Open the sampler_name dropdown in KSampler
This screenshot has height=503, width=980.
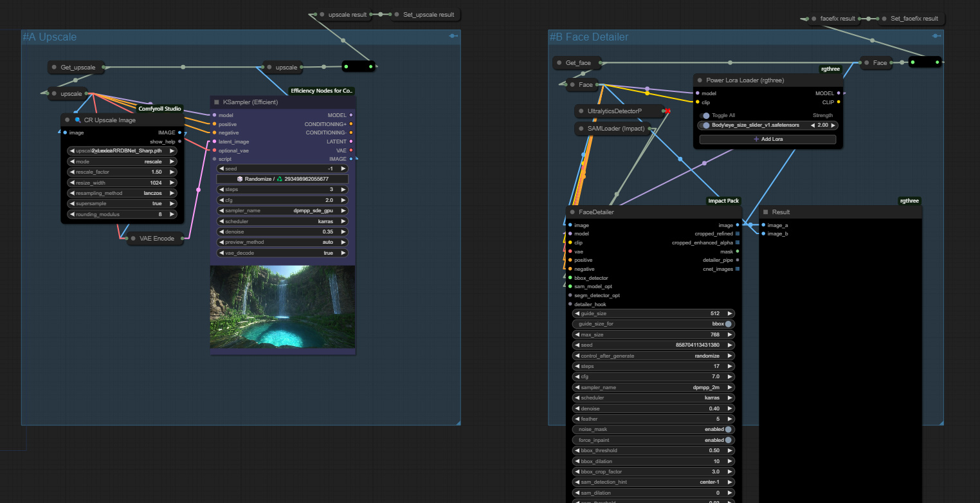click(282, 210)
